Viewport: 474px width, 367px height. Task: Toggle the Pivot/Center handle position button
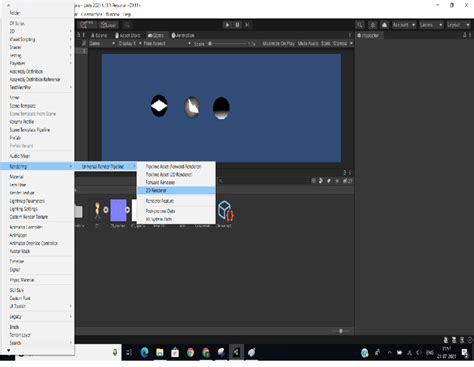[x=86, y=25]
